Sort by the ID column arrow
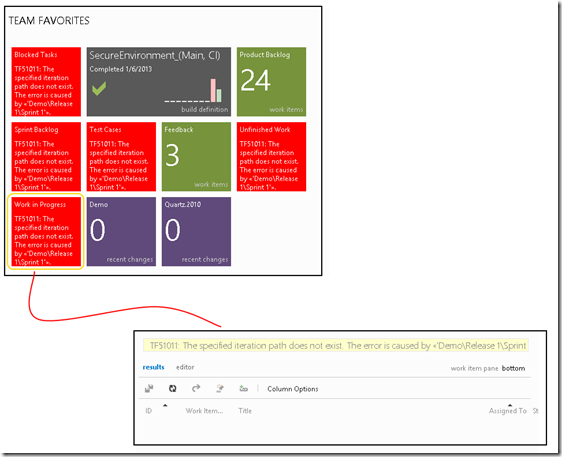 coord(165,406)
